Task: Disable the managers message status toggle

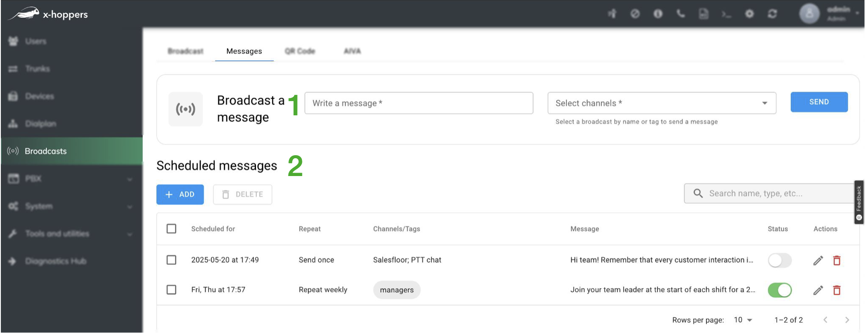Action: point(780,290)
